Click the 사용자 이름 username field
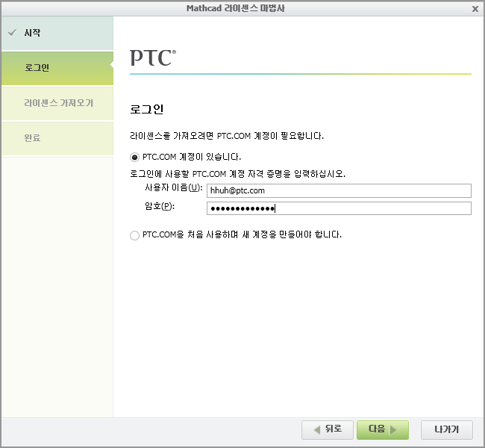Screen dimensions: 485x448 (339, 190)
